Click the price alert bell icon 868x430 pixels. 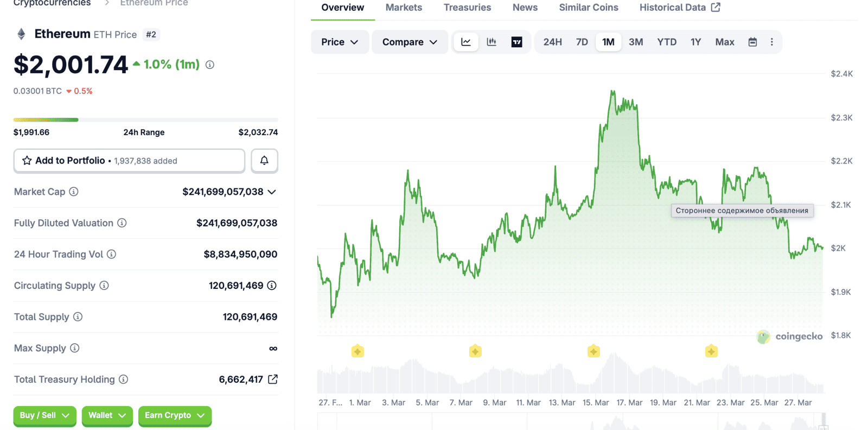pyautogui.click(x=264, y=161)
